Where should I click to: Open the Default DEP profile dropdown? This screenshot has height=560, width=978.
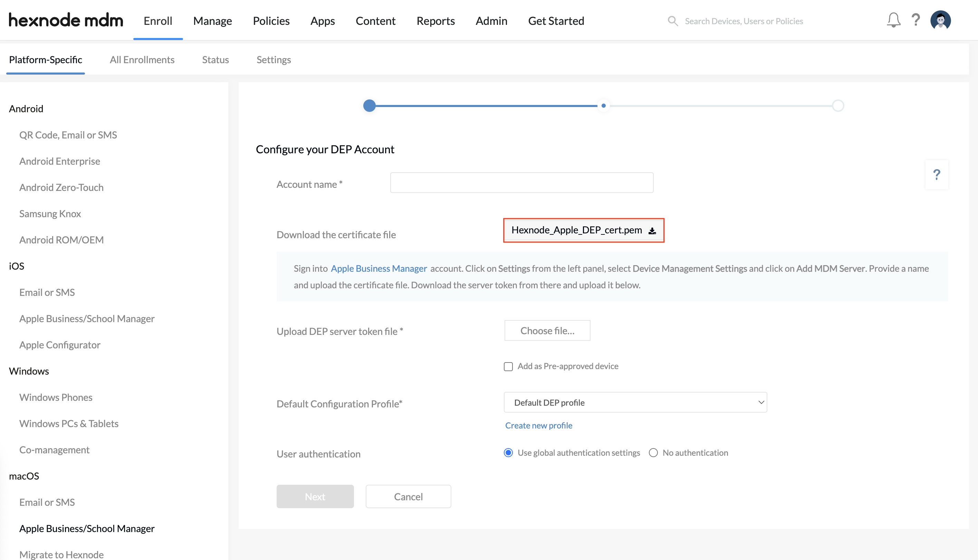(635, 402)
